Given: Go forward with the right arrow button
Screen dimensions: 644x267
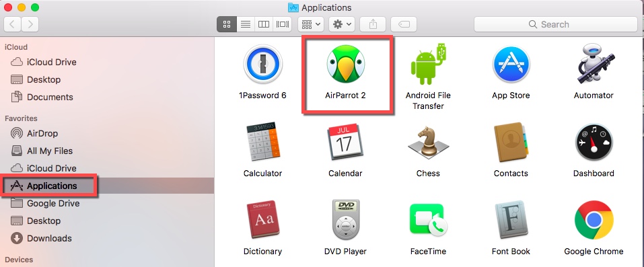Looking at the screenshot, I should (30, 24).
